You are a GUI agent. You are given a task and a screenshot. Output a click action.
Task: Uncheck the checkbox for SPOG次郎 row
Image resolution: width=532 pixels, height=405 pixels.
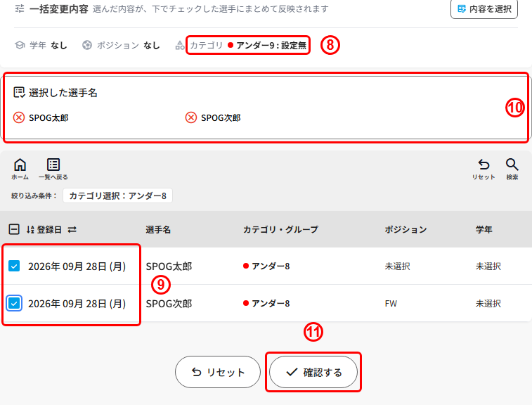pyautogui.click(x=14, y=303)
